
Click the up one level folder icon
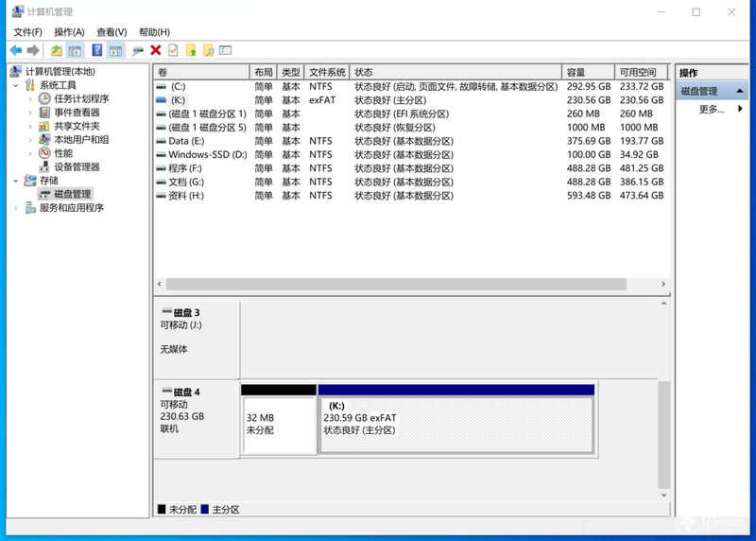[57, 50]
